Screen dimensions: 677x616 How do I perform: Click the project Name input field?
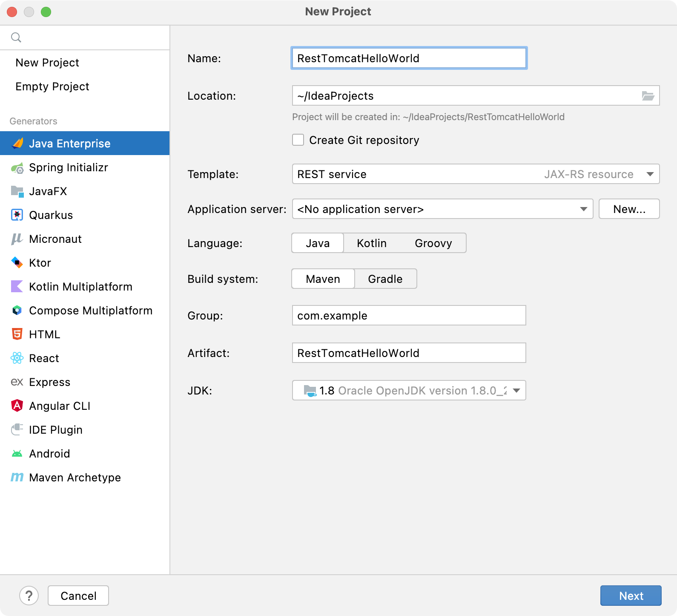click(409, 58)
